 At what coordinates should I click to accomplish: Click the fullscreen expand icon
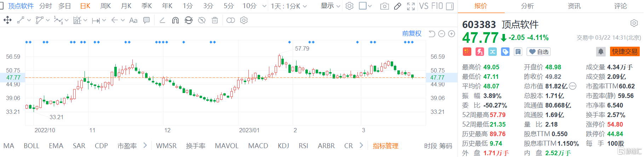click(411, 6)
